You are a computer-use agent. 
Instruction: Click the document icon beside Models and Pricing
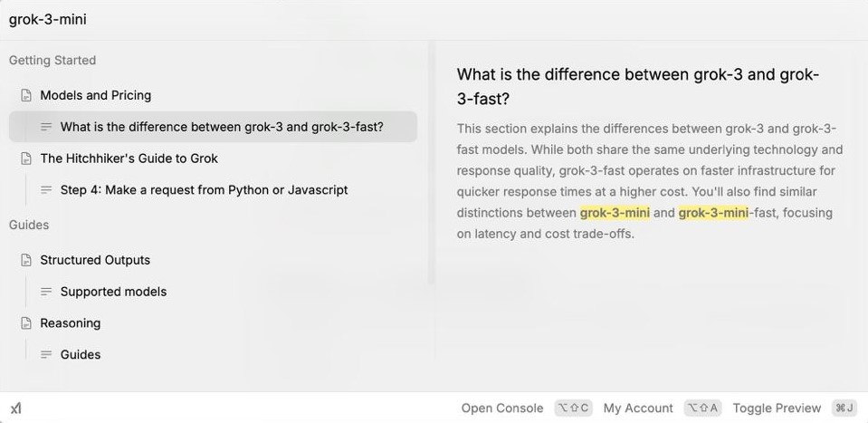pos(26,95)
